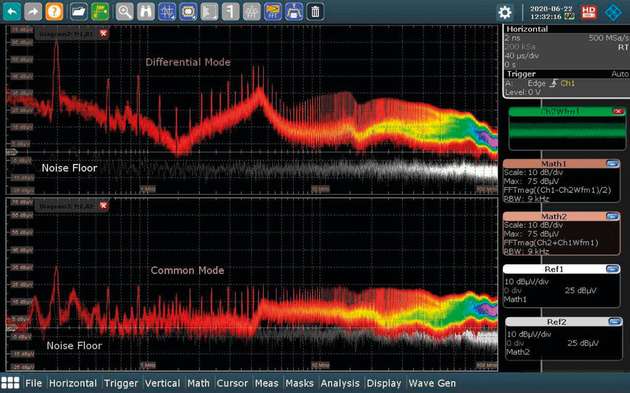Open the Trigger settings panel

tap(566, 83)
